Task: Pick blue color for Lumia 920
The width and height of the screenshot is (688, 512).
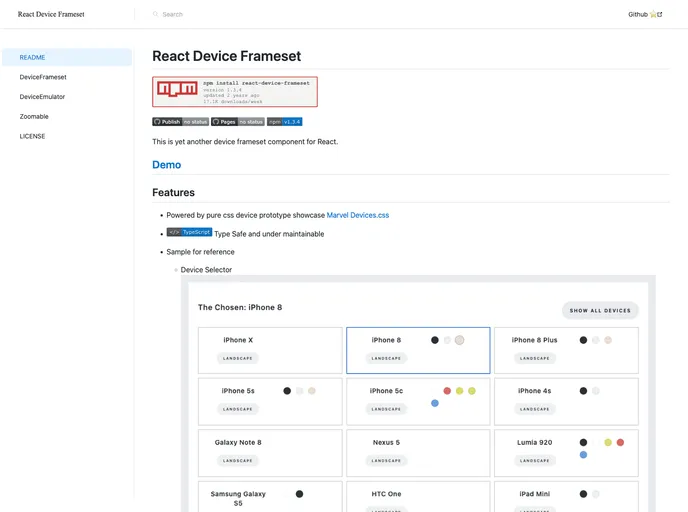Action: (583, 455)
